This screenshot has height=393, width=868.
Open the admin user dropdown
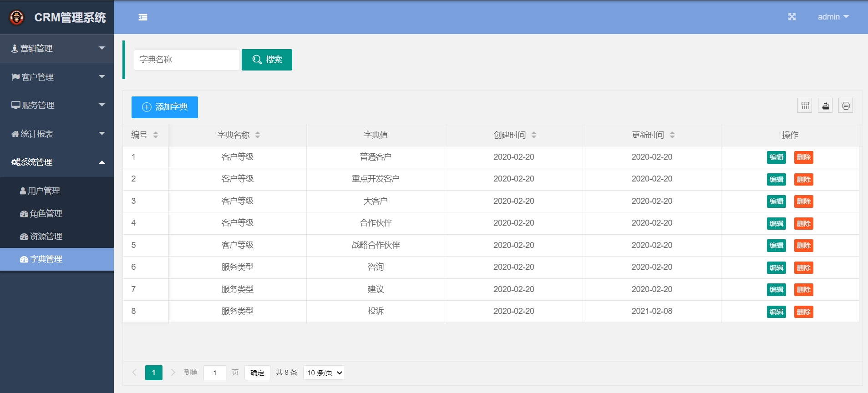coord(833,17)
